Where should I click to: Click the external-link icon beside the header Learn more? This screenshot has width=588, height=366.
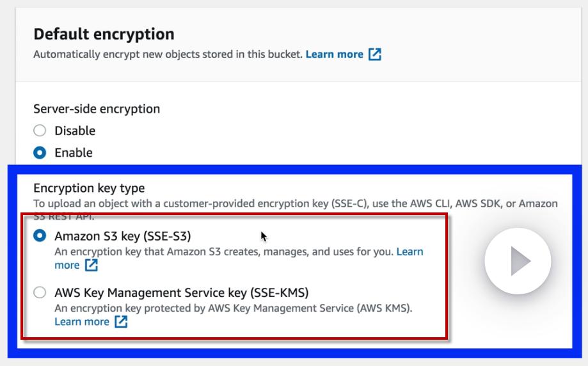pos(375,54)
